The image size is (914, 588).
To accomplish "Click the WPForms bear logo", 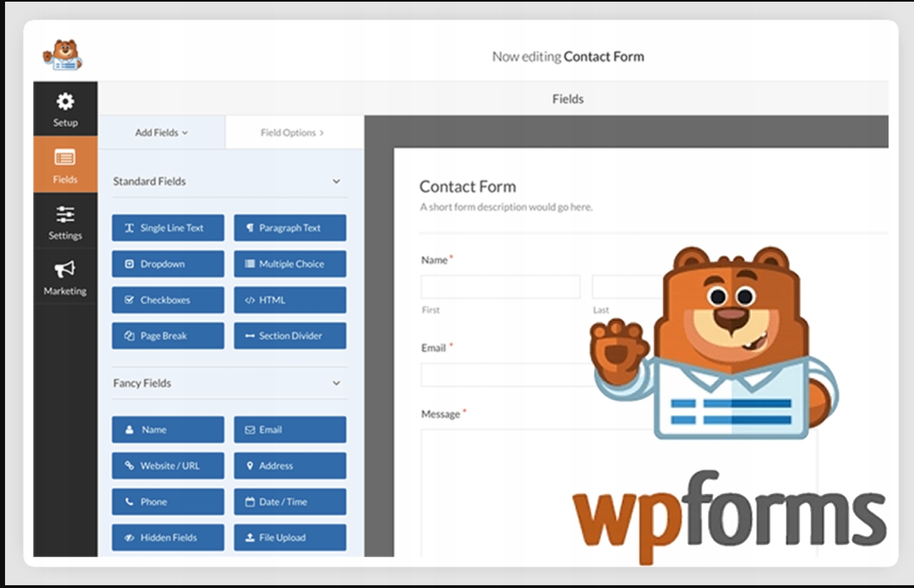I will point(63,55).
